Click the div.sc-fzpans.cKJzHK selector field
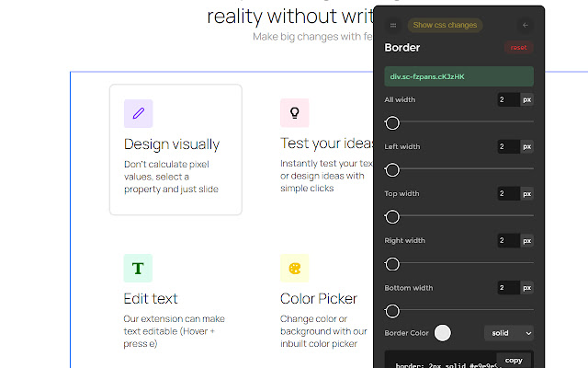The height and width of the screenshot is (368, 588). 458,76
